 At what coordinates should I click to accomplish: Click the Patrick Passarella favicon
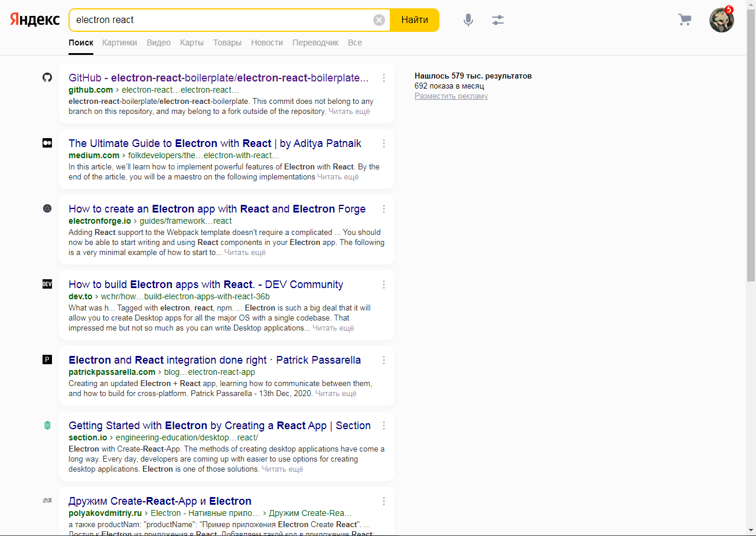[x=47, y=359]
